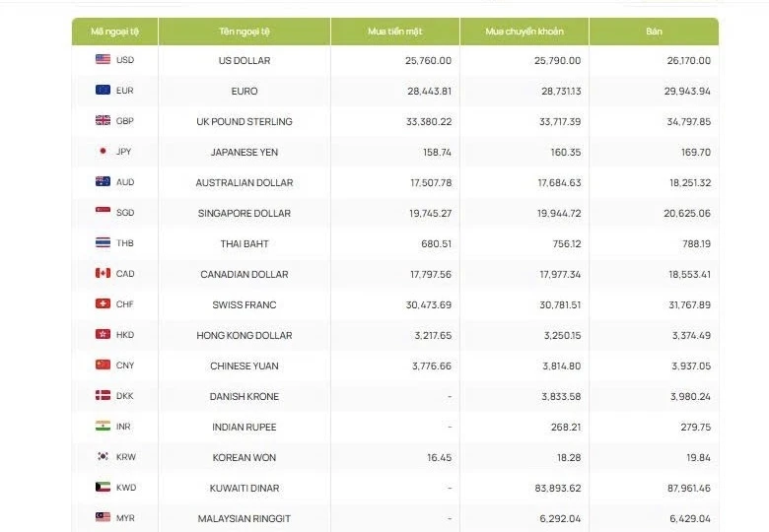Viewport: 769px width, 532px height.
Task: Select the US DOLLAR currency name
Action: pos(245,61)
